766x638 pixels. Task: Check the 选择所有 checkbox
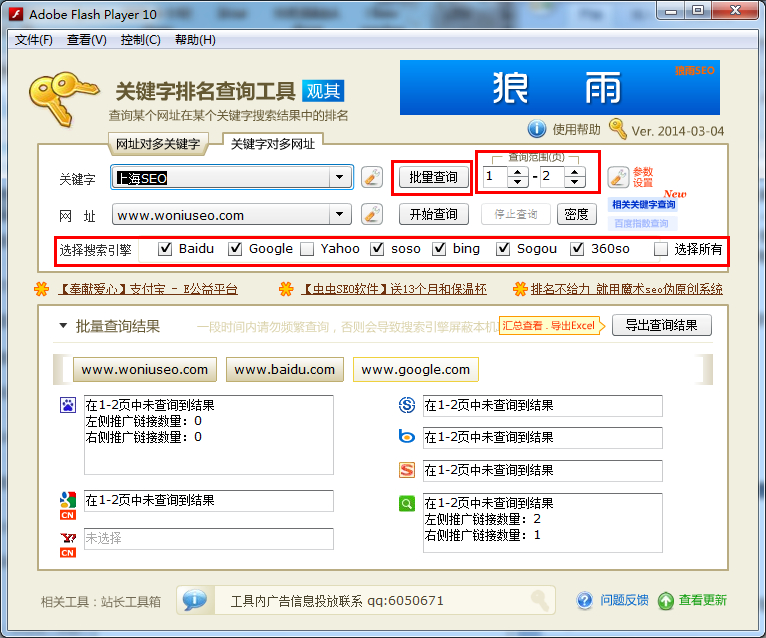click(x=661, y=249)
